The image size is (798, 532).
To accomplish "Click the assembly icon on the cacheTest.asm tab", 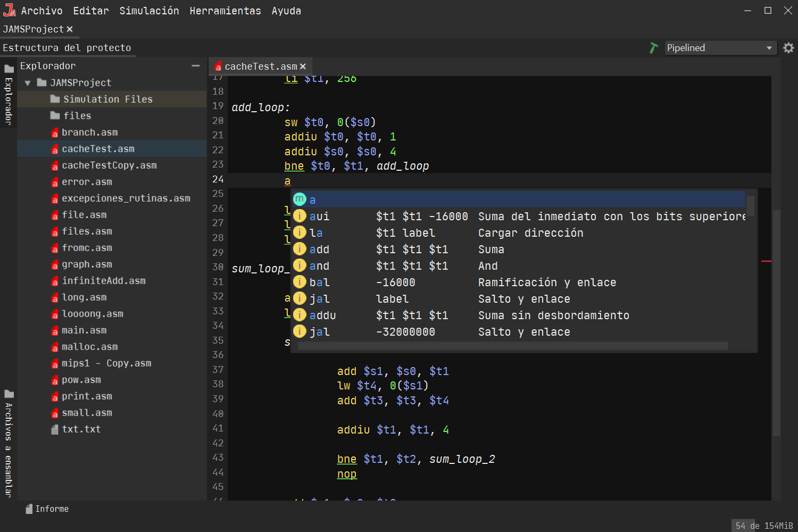I will click(218, 66).
